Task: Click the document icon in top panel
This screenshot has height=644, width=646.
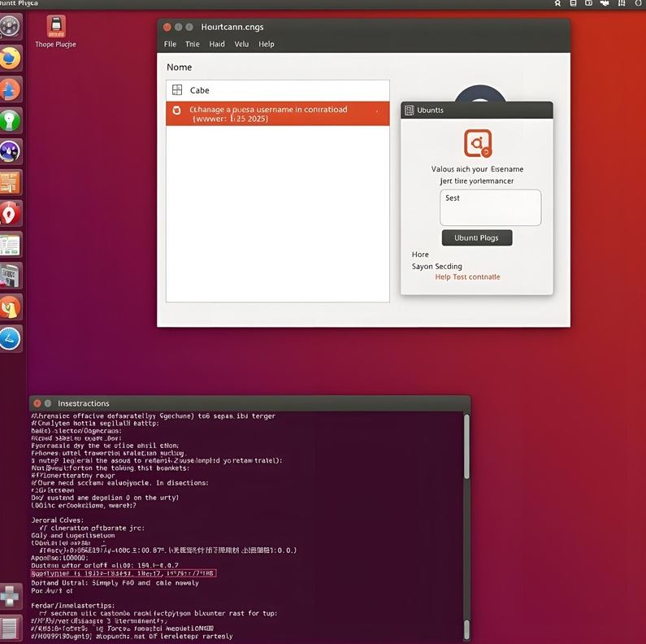Action: [x=573, y=3]
